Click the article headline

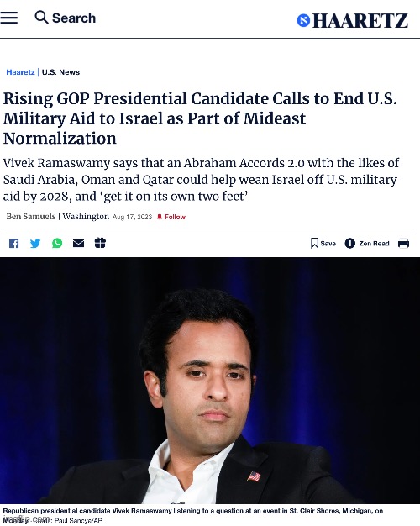tap(200, 118)
